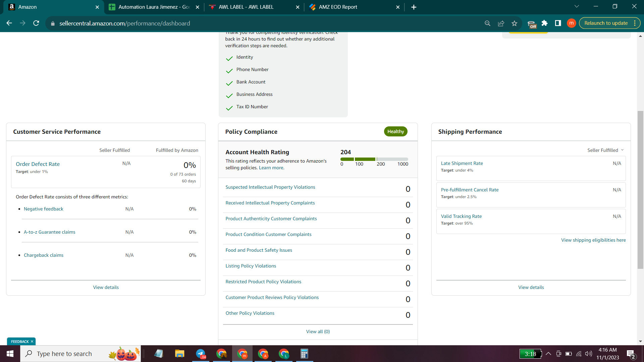Focus the browser address bar URL
Viewport: 644px width, 362px height.
(125, 23)
